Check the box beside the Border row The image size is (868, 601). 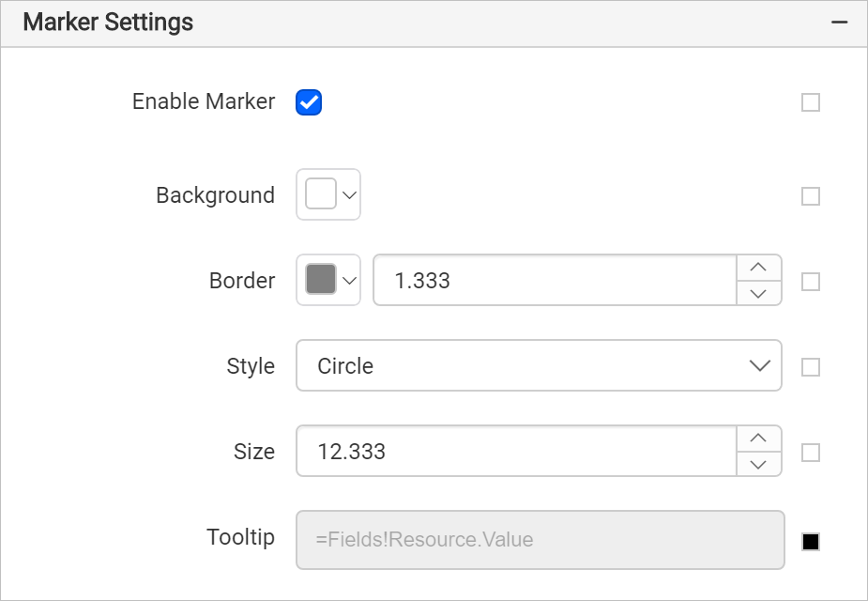tap(810, 281)
